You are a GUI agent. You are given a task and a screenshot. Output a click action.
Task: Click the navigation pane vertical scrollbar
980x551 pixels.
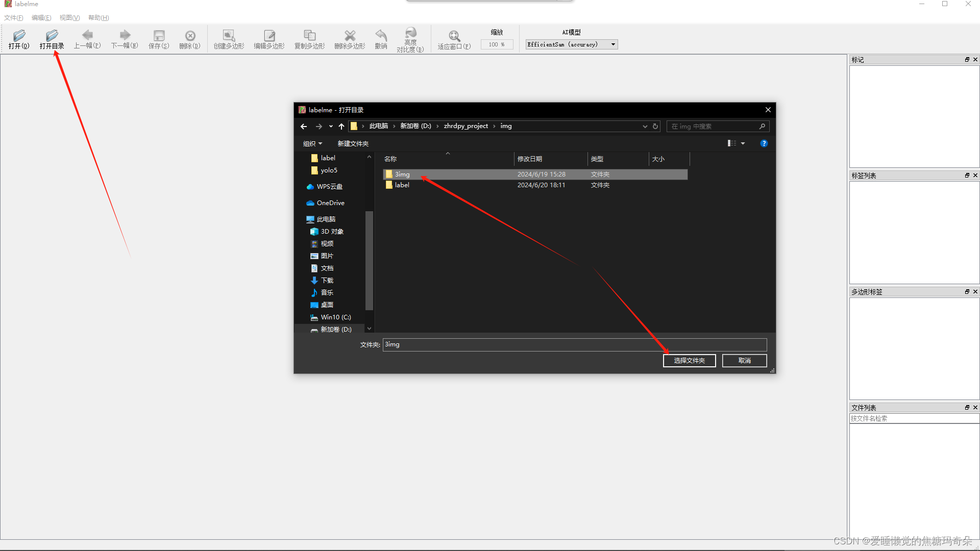point(369,260)
